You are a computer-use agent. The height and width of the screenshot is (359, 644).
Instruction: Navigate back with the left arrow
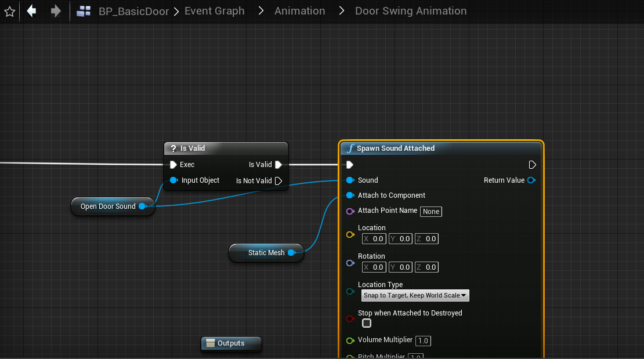click(x=32, y=11)
